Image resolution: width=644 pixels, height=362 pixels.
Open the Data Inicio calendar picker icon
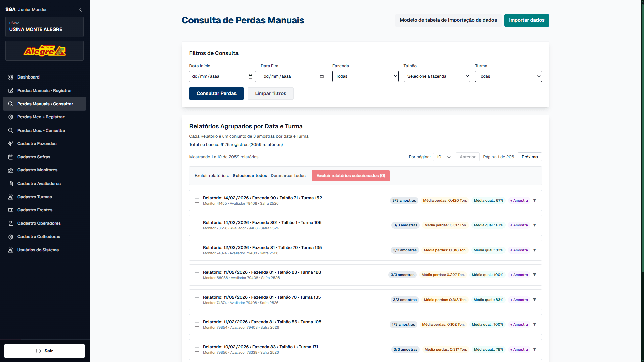tap(250, 76)
